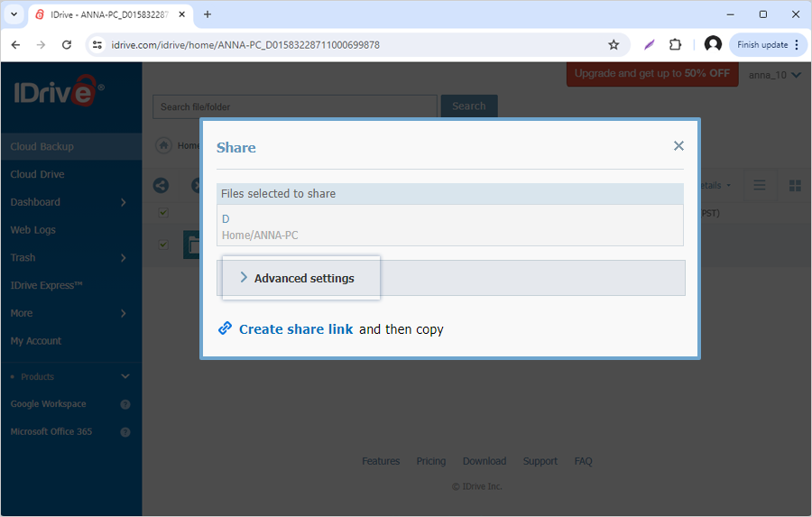Collapse the Products section in sidebar

pyautogui.click(x=125, y=376)
